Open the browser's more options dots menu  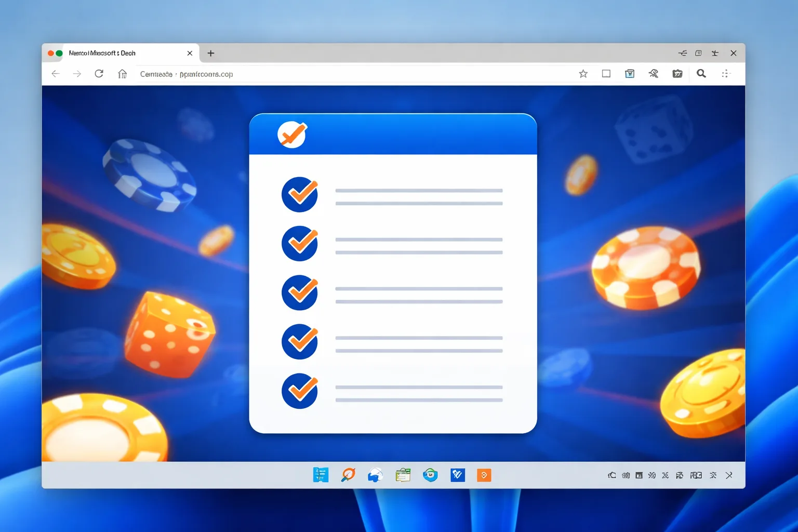(726, 74)
